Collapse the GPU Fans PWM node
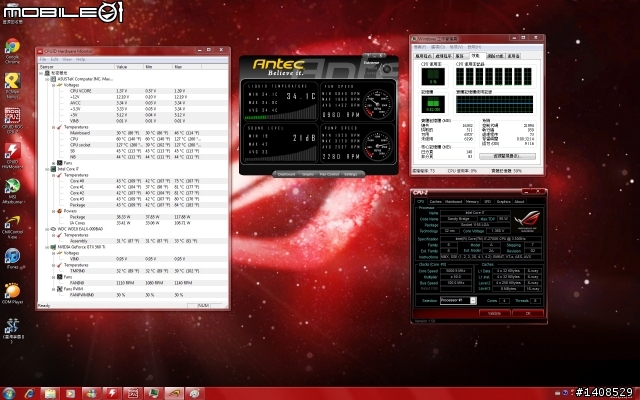Viewport: 640px width, 400px height. tap(53, 289)
